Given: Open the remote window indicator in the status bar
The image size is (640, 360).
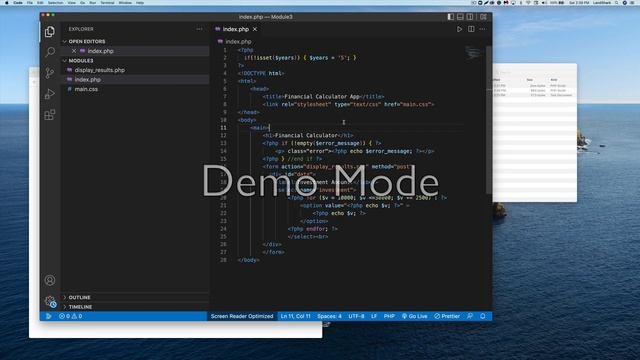Looking at the screenshot, I should point(48,316).
